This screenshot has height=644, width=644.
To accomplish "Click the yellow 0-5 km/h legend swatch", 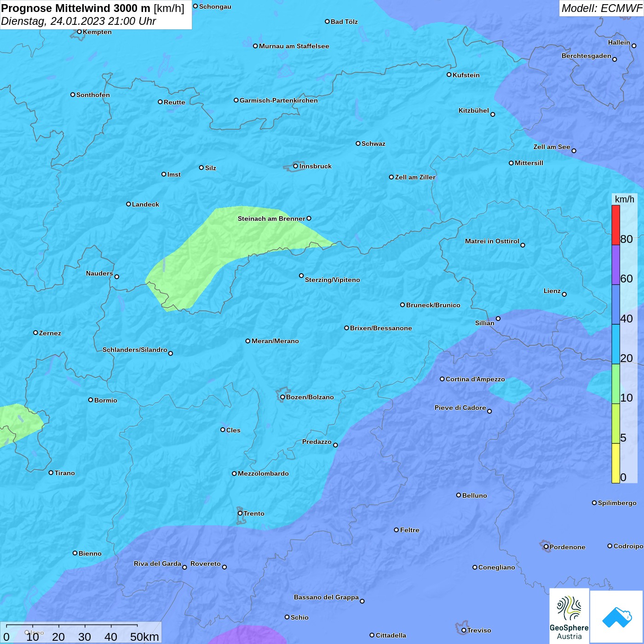I will click(615, 463).
